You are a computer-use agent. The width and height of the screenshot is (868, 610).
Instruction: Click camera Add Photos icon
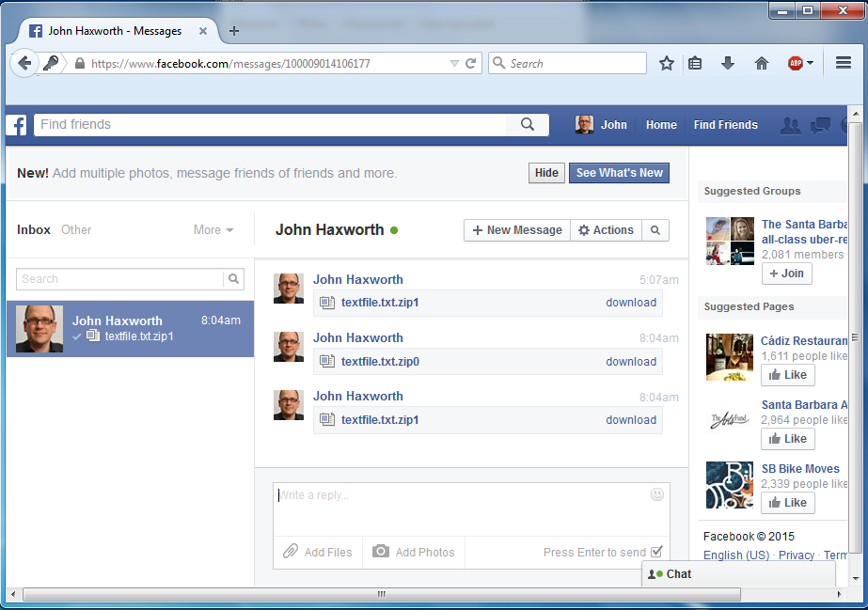pyautogui.click(x=380, y=552)
